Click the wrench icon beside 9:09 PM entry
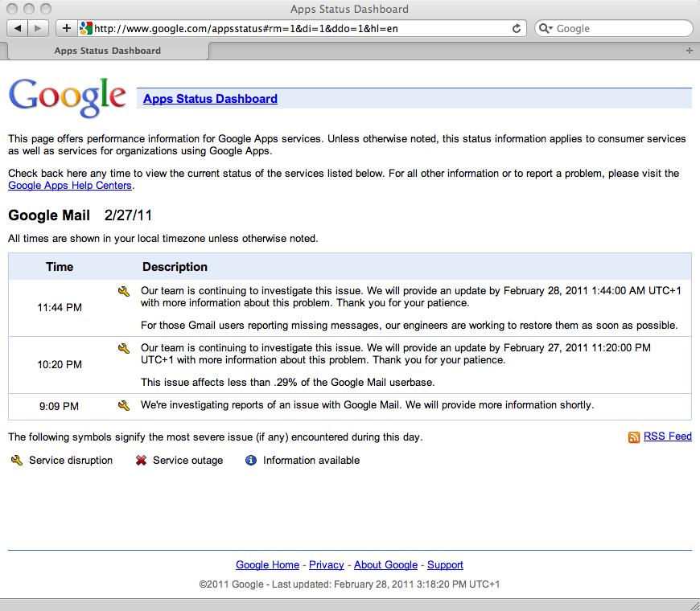This screenshot has width=700, height=611. pos(123,405)
